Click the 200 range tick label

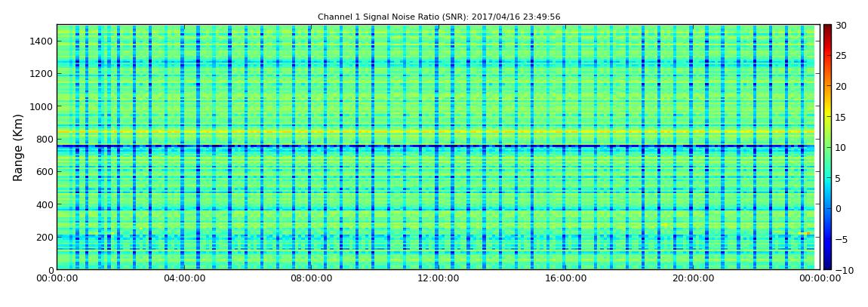point(45,237)
